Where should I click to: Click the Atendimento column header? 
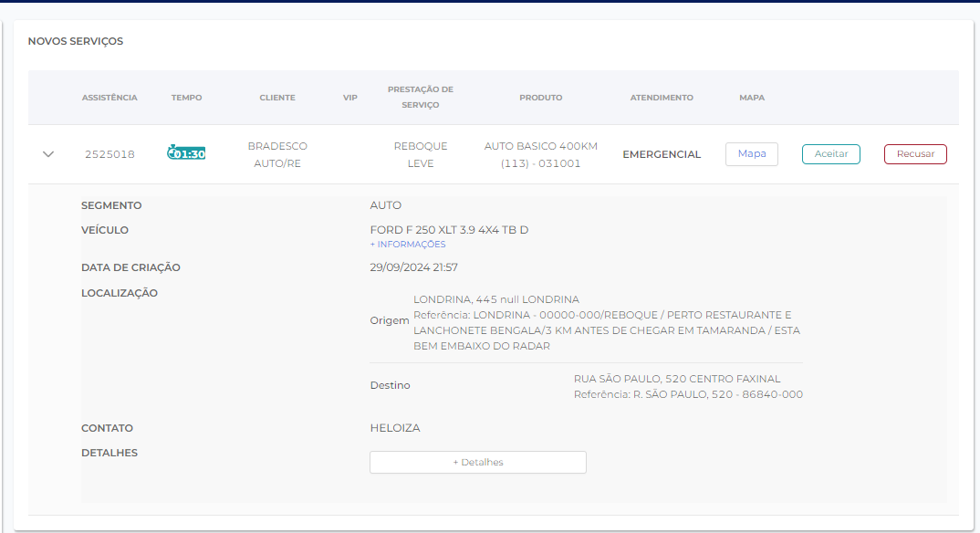[662, 98]
